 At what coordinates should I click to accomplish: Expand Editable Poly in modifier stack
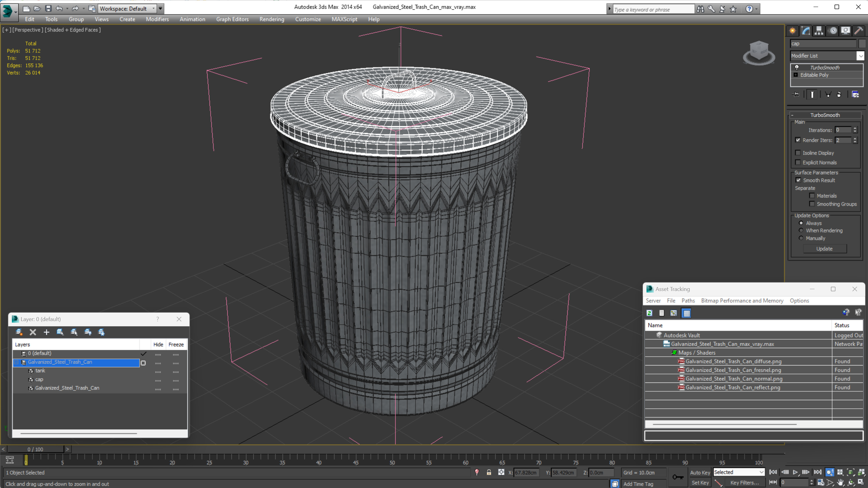click(796, 75)
